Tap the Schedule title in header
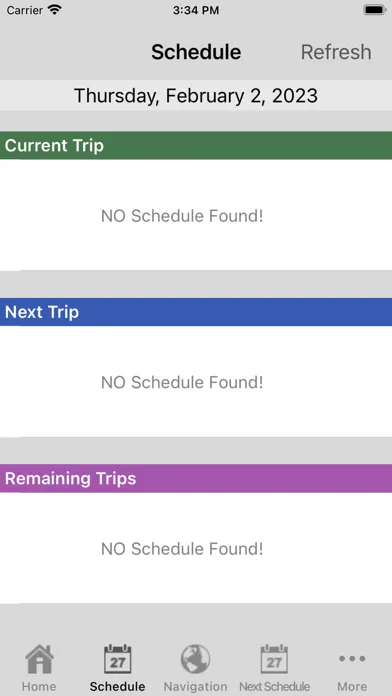The height and width of the screenshot is (696, 392). [196, 52]
